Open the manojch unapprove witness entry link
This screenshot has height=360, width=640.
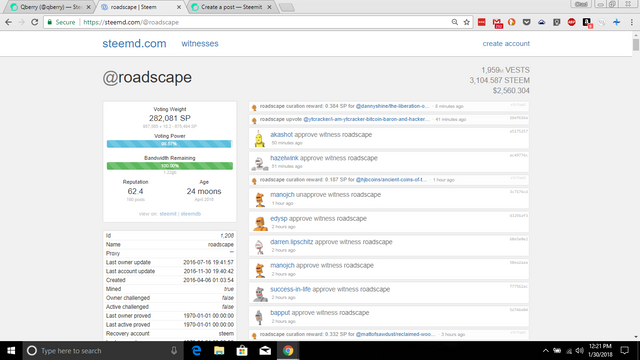[x=282, y=195]
